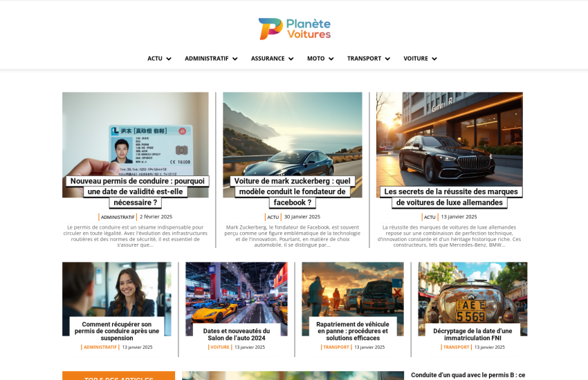Click the orange ADMINISTRATIF tag under suspension article
Image resolution: width=588 pixels, height=380 pixels.
(100, 347)
